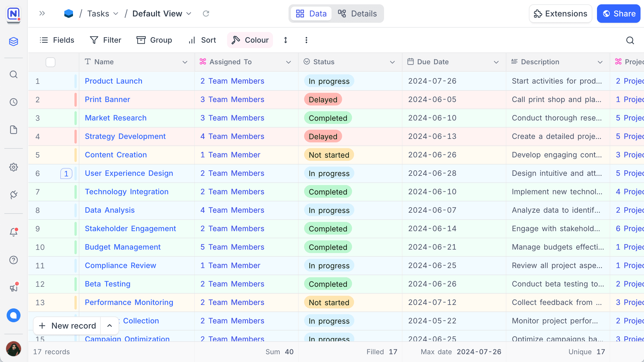Viewport: 644px width, 362px height.
Task: Click the search icon in the toolbar
Action: pyautogui.click(x=630, y=40)
